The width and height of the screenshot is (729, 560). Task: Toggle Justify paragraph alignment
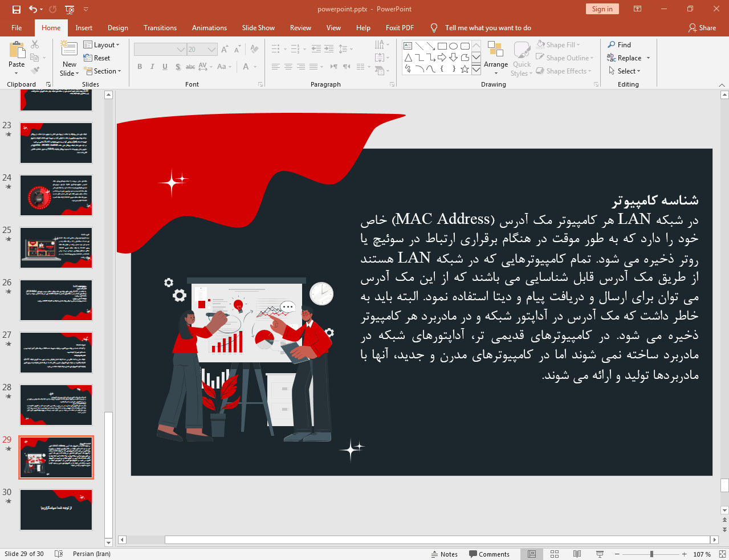(313, 67)
